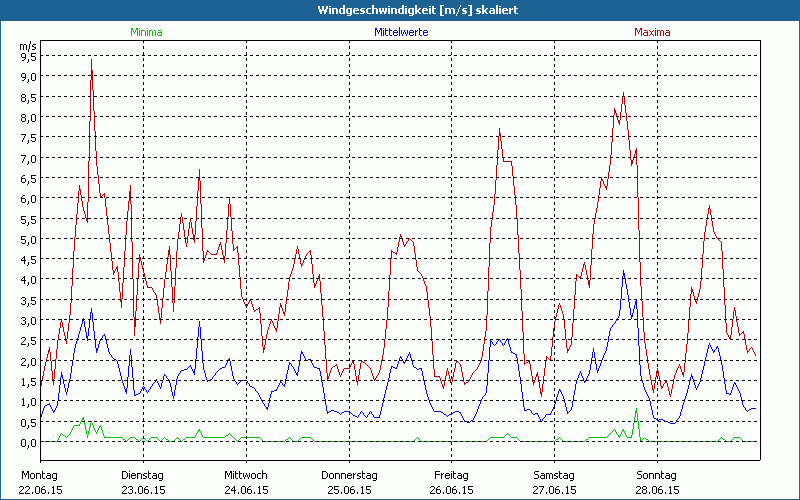Click the 'Dienstag' day label
Viewport: 800px width, 500px height.
pyautogui.click(x=142, y=476)
